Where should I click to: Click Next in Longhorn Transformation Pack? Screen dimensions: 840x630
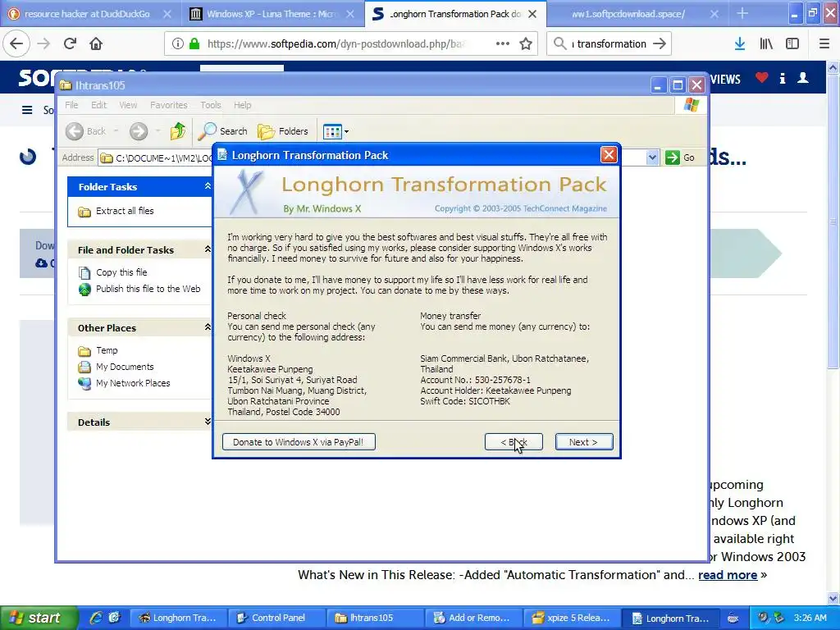(584, 442)
